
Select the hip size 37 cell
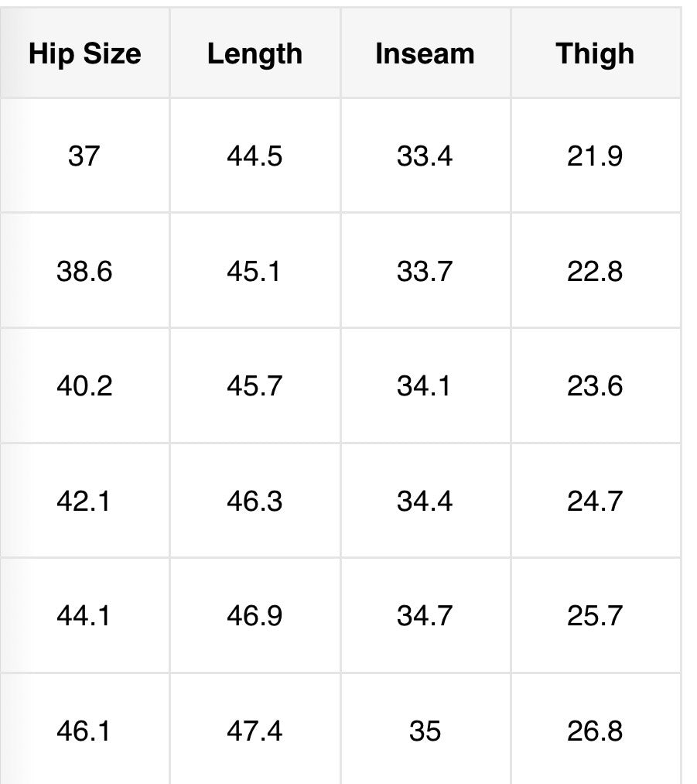(x=84, y=156)
